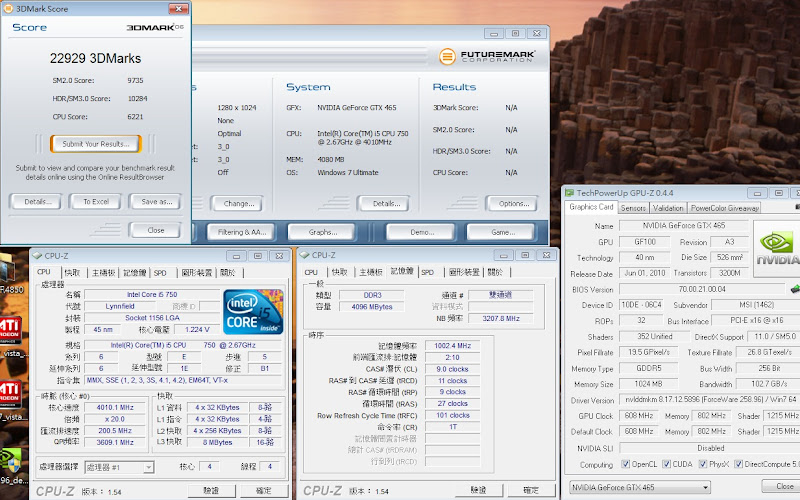Launch Demo button in 3DMark06
The height and width of the screenshot is (500, 800).
point(421,232)
